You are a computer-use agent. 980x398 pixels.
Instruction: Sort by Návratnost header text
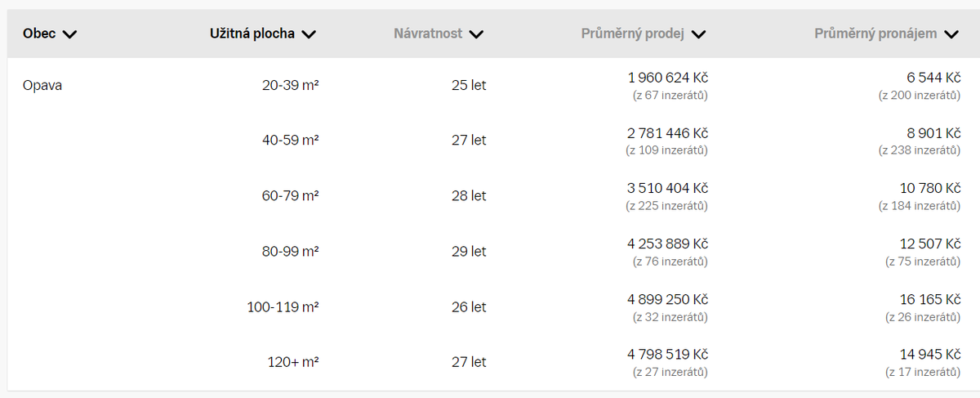428,34
